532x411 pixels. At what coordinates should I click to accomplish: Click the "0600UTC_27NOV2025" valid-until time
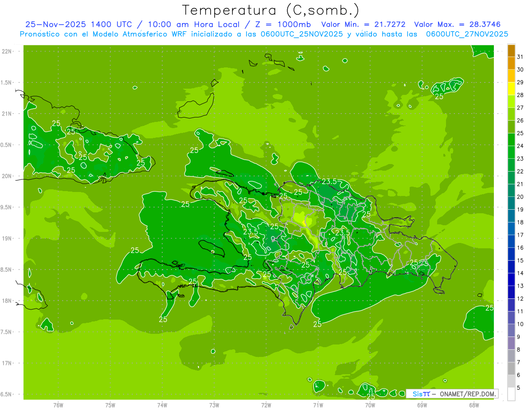pyautogui.click(x=467, y=34)
